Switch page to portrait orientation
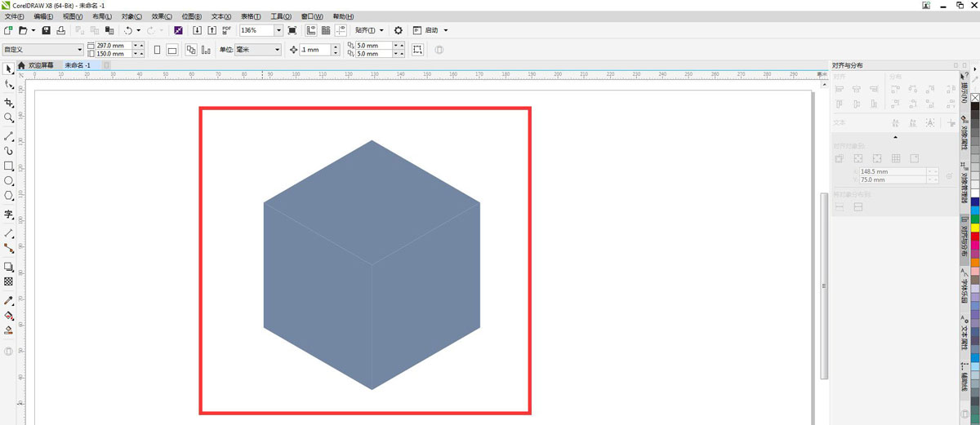Image resolution: width=980 pixels, height=425 pixels. click(x=158, y=50)
